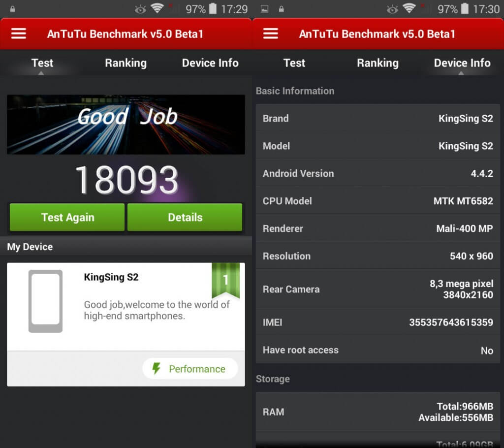Tap the Brand row

pos(378,118)
